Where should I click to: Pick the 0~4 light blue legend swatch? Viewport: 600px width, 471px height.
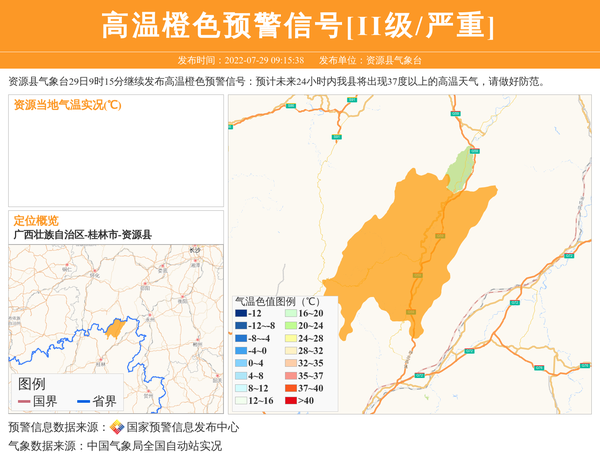click(241, 363)
